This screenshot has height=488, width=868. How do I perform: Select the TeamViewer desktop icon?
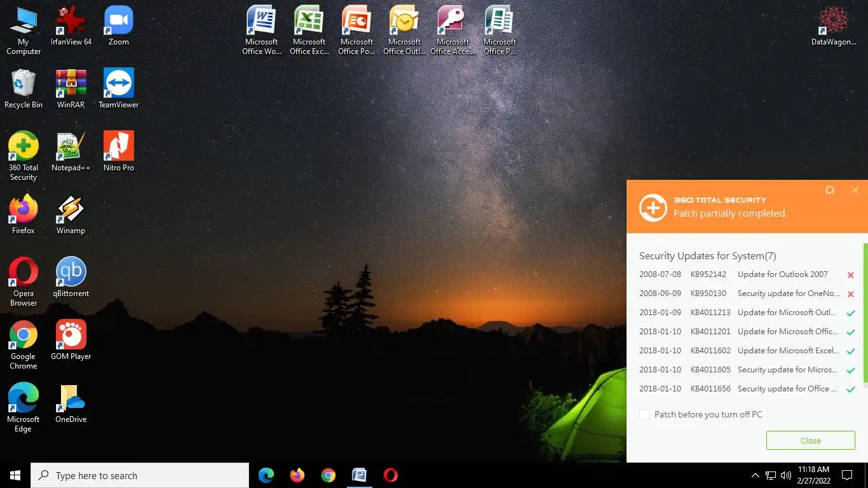click(x=119, y=88)
